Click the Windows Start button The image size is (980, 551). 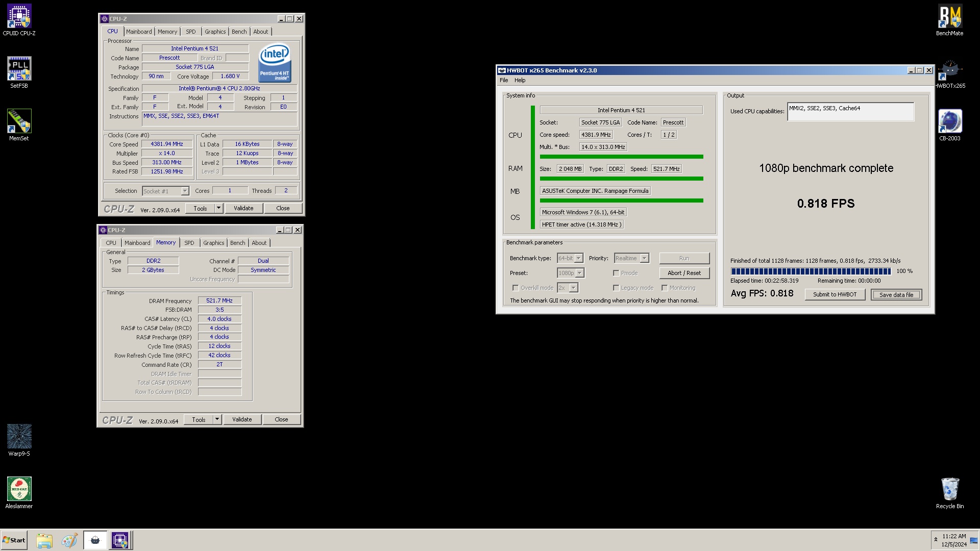click(14, 540)
